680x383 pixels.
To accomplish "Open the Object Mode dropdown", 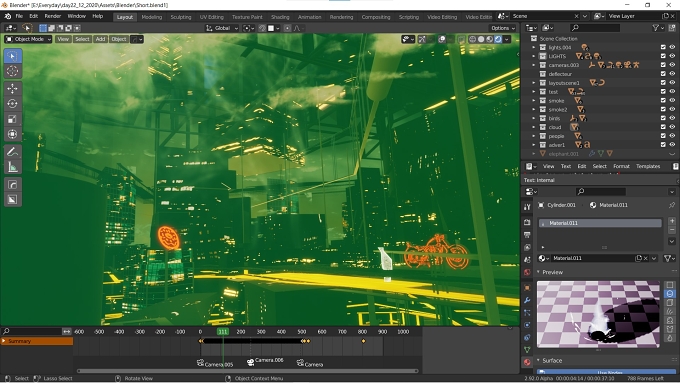I will [28, 39].
